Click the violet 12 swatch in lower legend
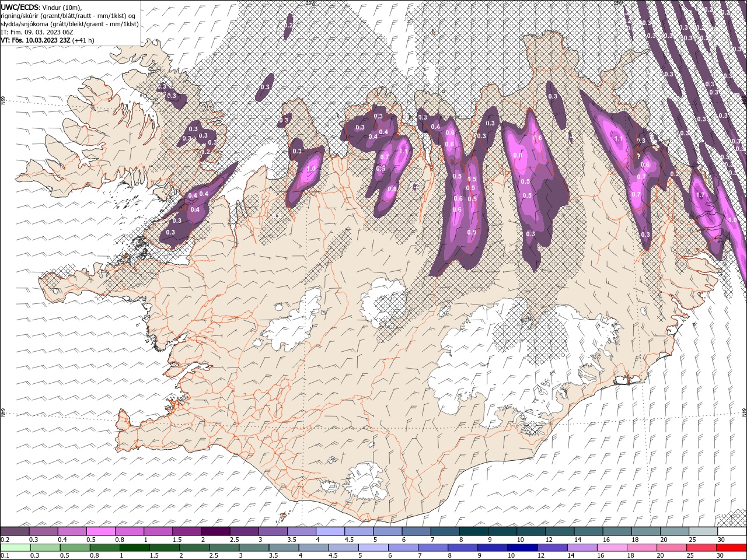 (x=553, y=548)
